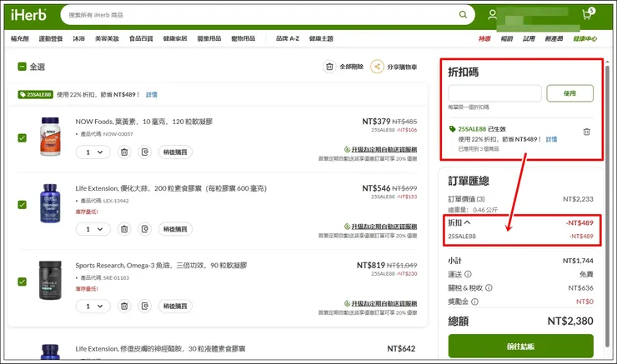Click the 前往結帳 checkout button
Screen dimensions: 617x364
[520, 346]
